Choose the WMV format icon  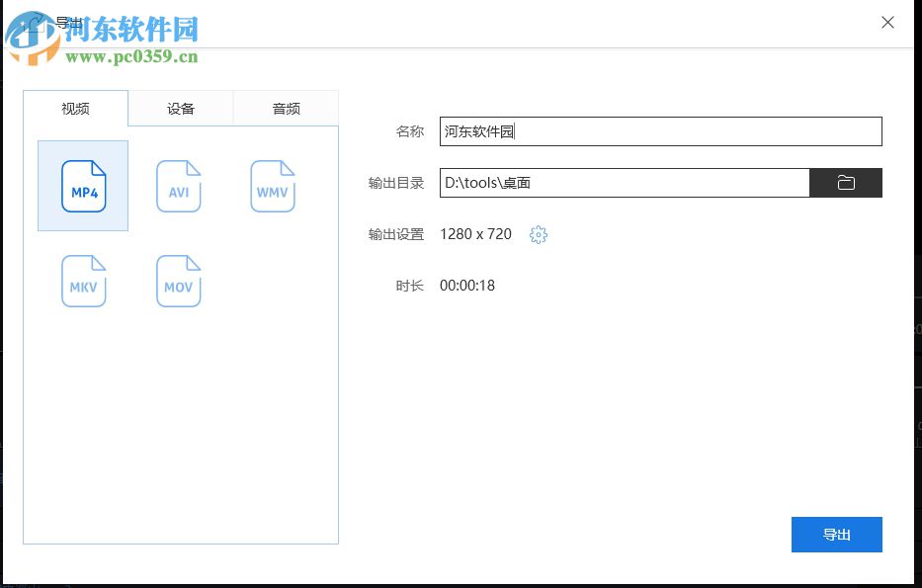[x=273, y=186]
